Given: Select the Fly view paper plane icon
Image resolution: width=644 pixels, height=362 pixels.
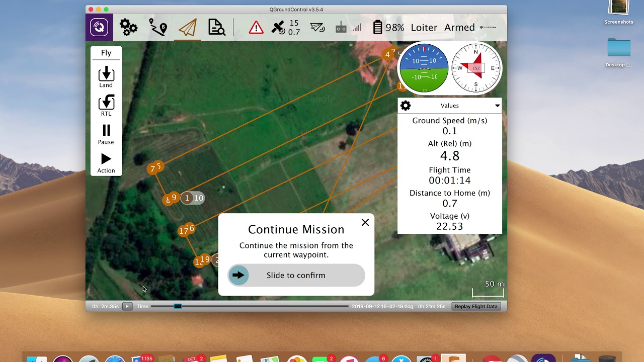Looking at the screenshot, I should click(x=187, y=27).
